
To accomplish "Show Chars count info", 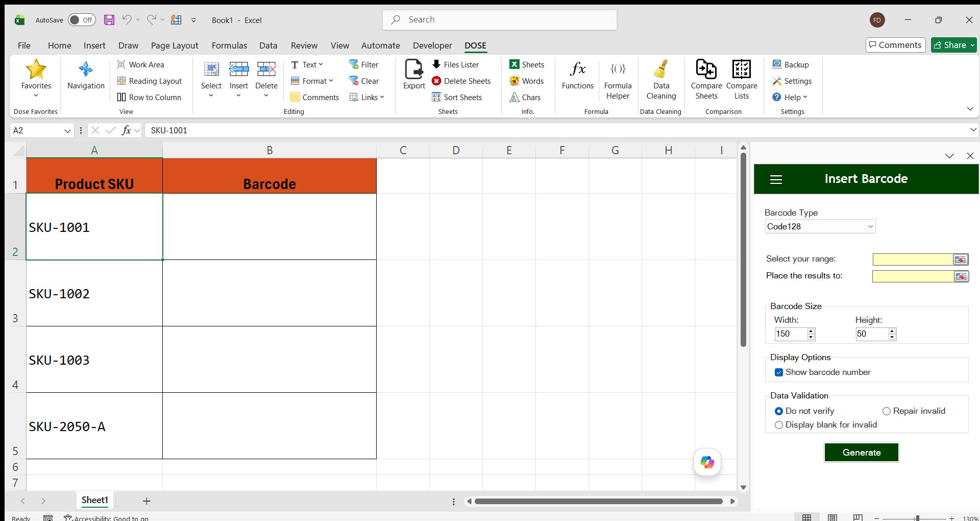I will coord(525,97).
